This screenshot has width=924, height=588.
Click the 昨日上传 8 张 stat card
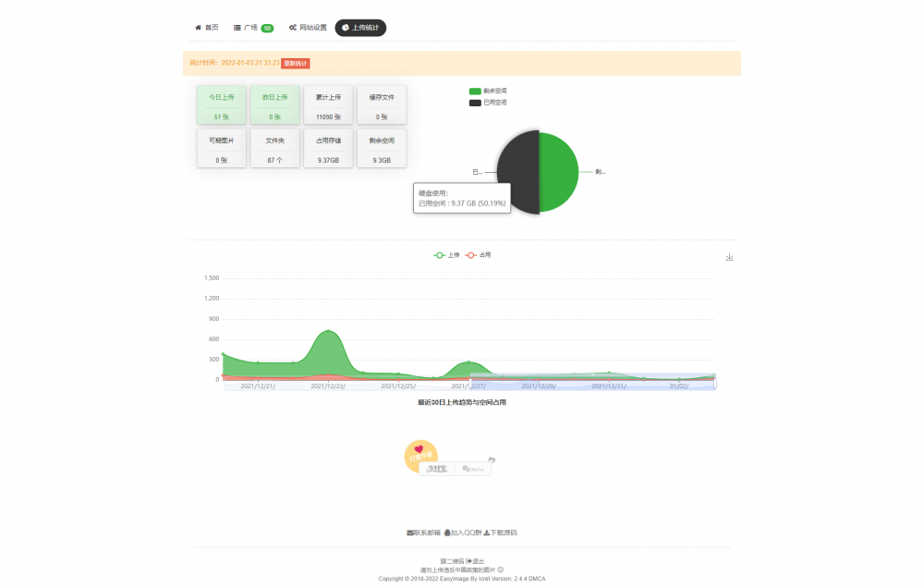pos(275,105)
